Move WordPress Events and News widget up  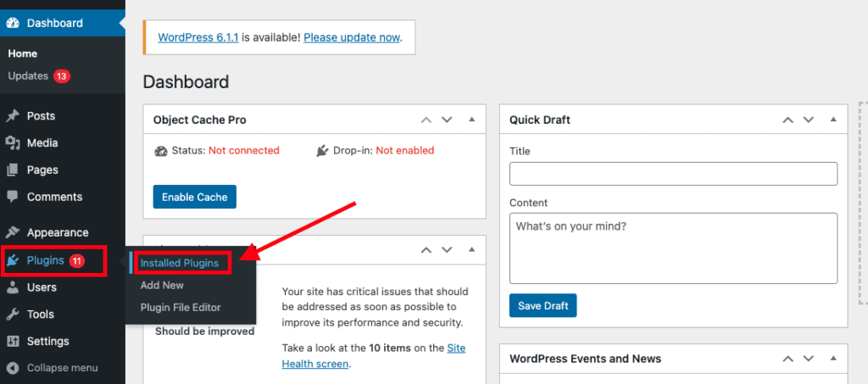[x=787, y=359]
